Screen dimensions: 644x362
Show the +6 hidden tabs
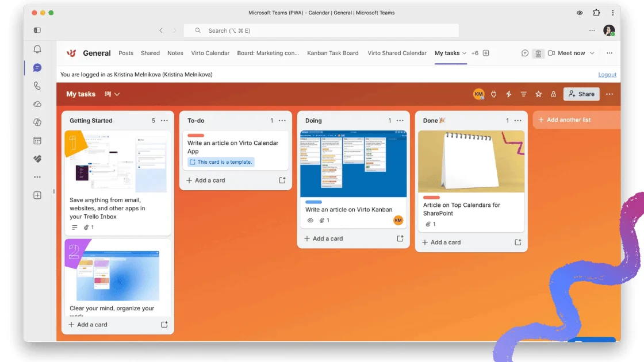[x=475, y=53]
